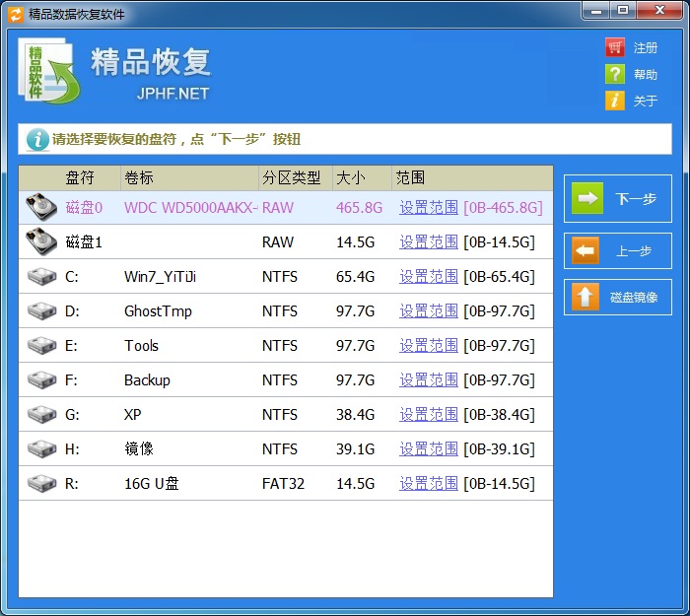Click the orange About info icon

[615, 101]
